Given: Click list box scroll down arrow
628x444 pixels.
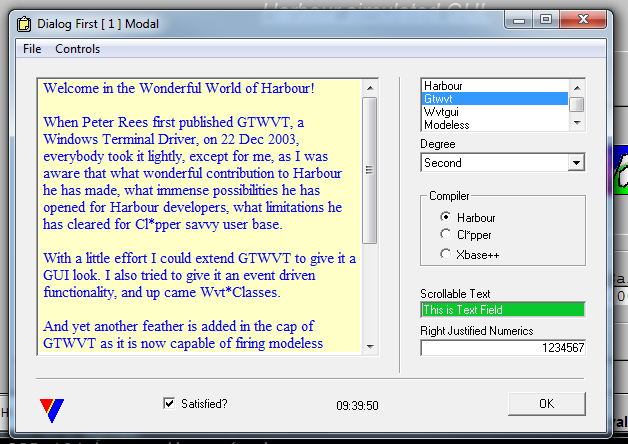Looking at the screenshot, I should (577, 123).
